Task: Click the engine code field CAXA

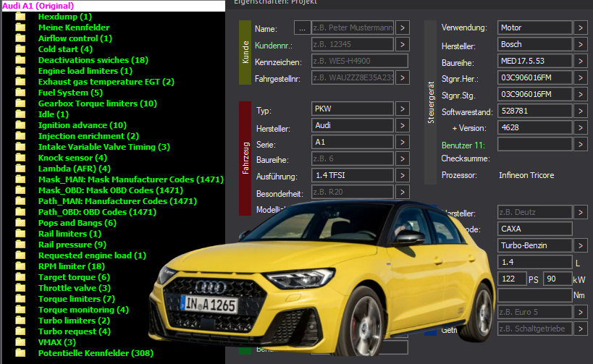Action: [535, 229]
